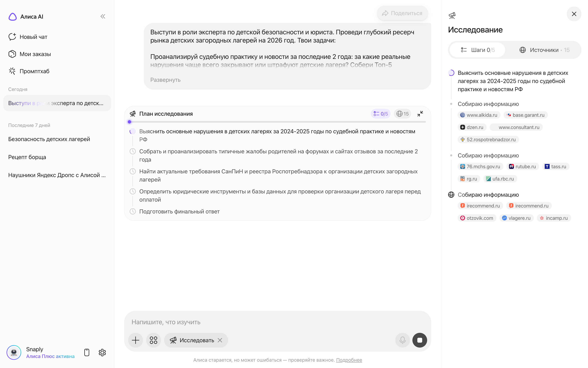Open source www.alkida.ru
The height and width of the screenshot is (368, 588).
coord(479,115)
